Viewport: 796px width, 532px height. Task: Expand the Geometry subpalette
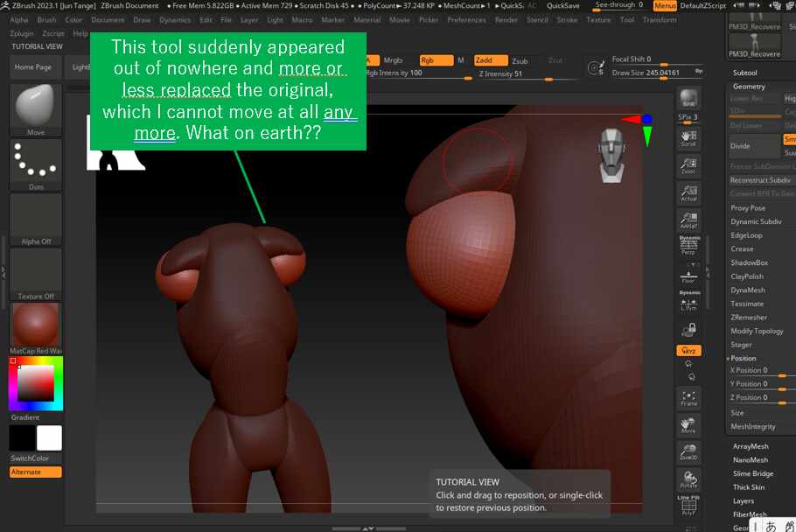coord(749,87)
